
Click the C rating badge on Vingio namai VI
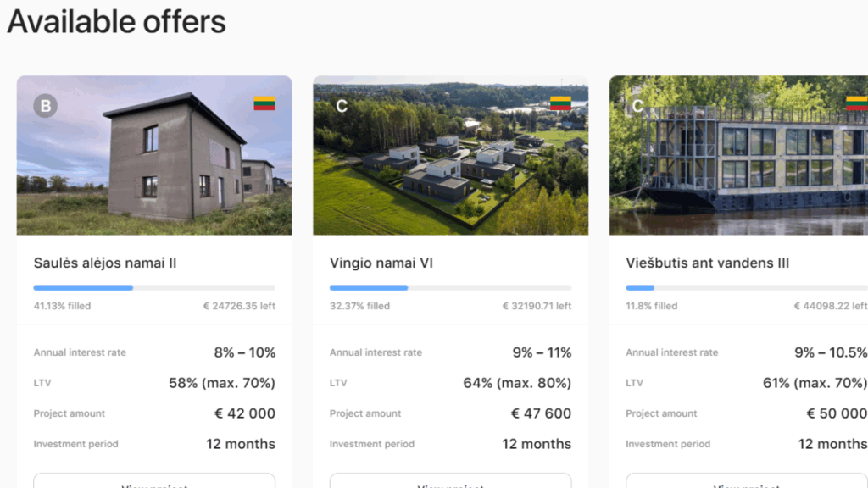pos(342,106)
